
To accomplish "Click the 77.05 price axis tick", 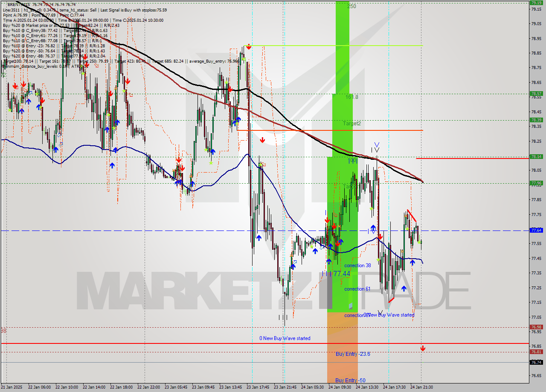I will coord(536,317).
